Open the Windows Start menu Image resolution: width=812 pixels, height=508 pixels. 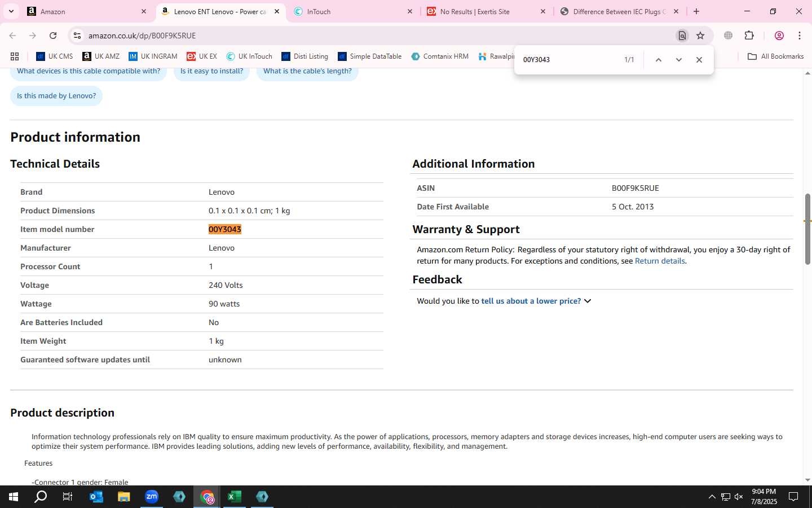pos(14,497)
